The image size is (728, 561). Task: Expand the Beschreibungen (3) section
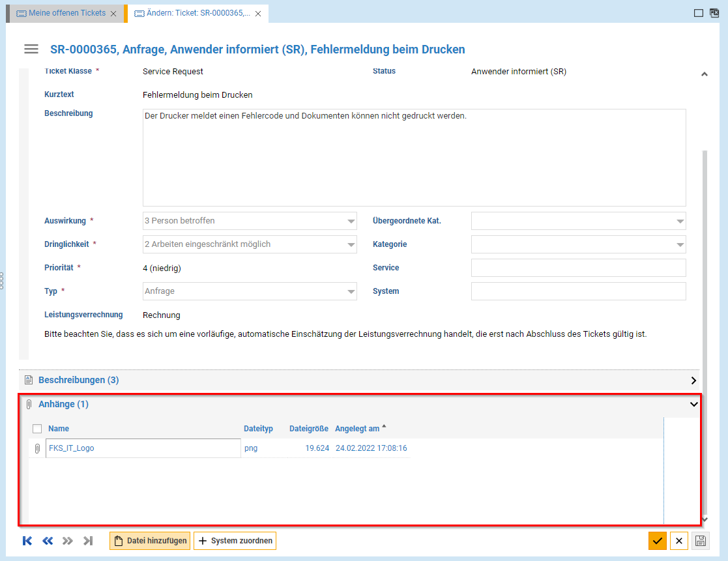pyautogui.click(x=693, y=381)
